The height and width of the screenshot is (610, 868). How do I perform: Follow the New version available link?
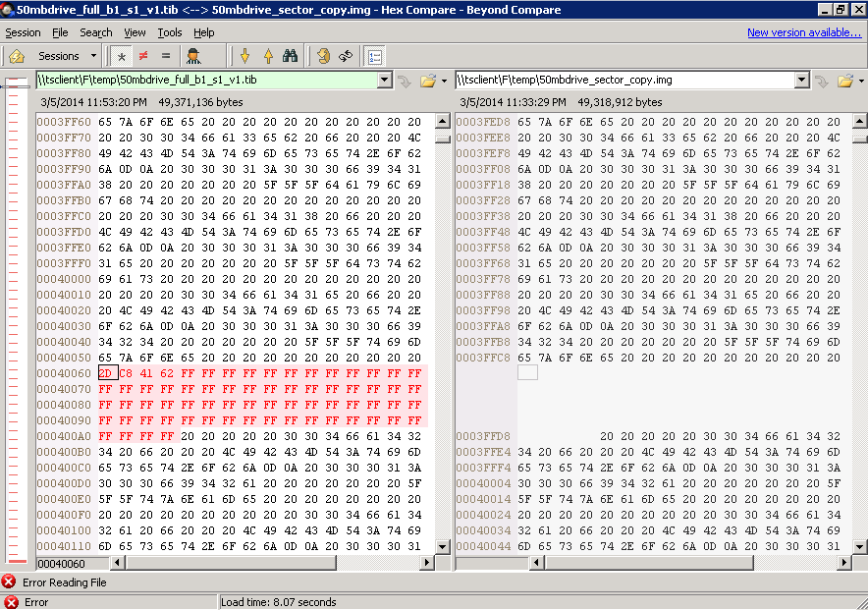click(x=804, y=32)
